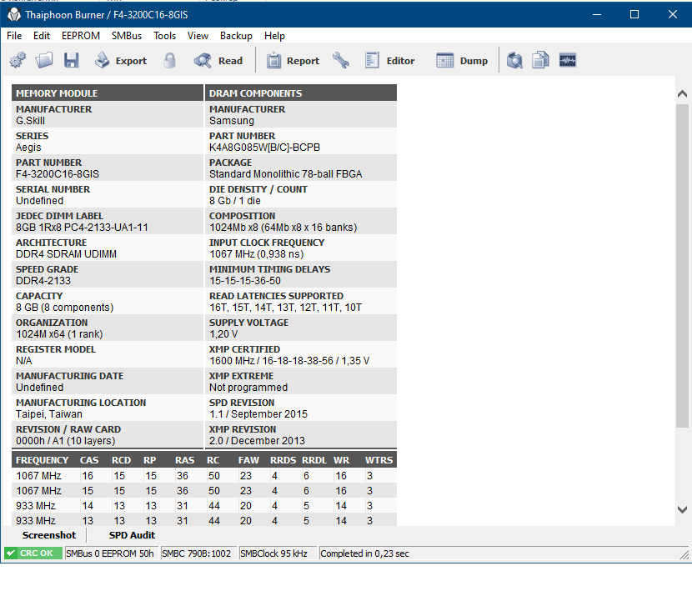The image size is (692, 616).
Task: Click the green CRC OK checkmark icon
Action: [x=11, y=553]
